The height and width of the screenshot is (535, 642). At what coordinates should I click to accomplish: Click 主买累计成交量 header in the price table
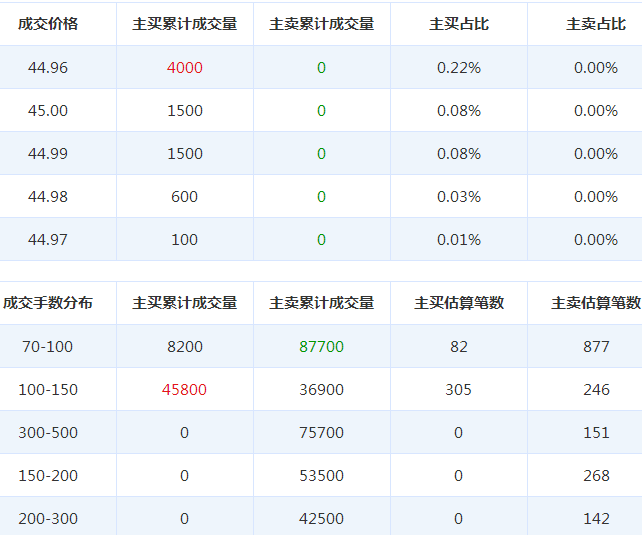tap(185, 24)
